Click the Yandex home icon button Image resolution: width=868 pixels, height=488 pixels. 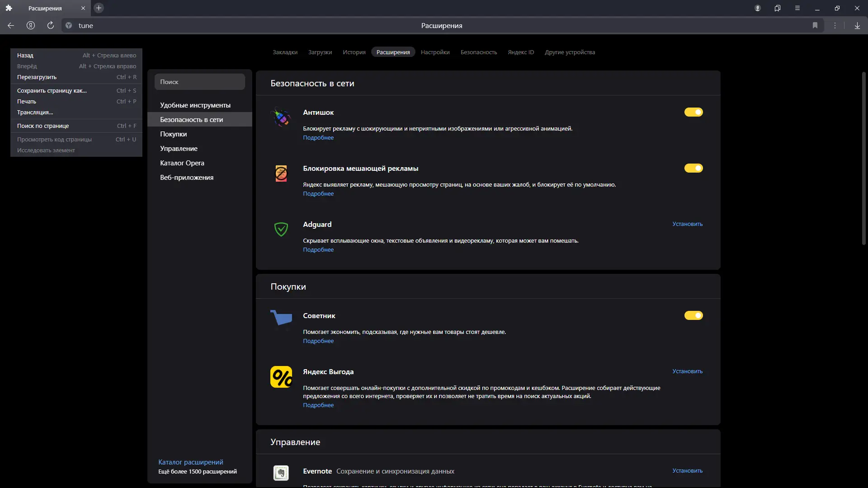pyautogui.click(x=31, y=26)
